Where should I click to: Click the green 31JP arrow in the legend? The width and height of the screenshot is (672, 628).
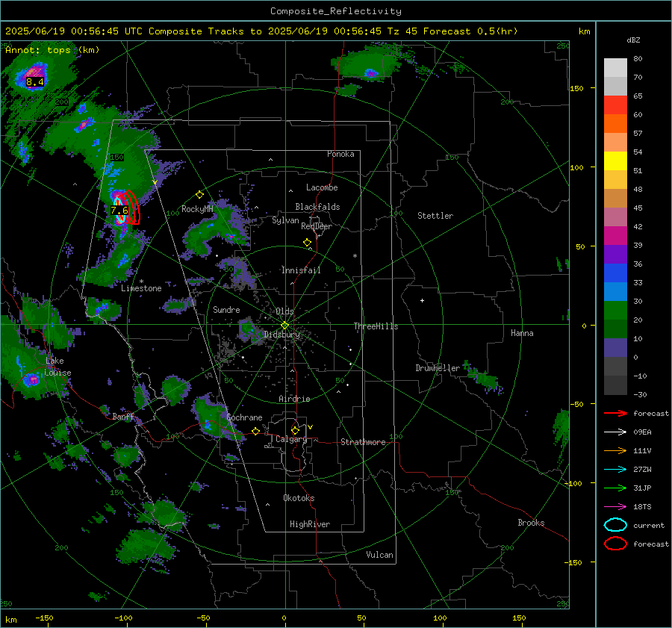point(615,488)
